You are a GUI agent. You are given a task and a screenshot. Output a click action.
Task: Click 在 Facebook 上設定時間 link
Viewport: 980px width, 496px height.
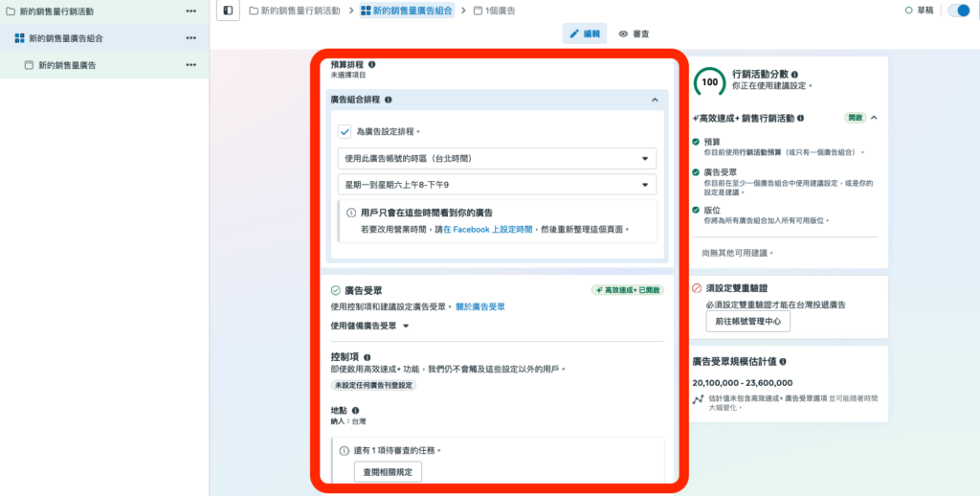point(487,230)
